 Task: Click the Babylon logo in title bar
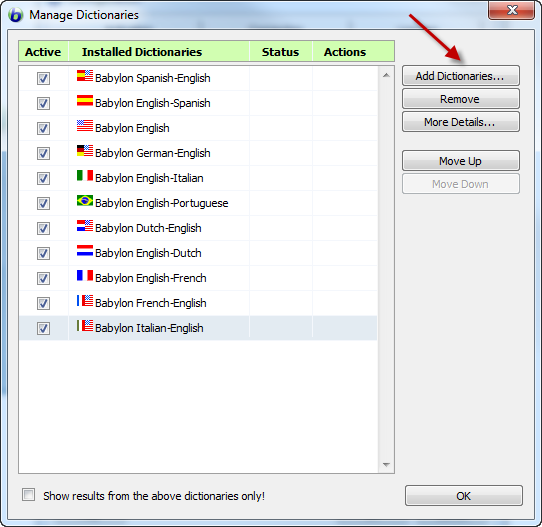tap(16, 15)
